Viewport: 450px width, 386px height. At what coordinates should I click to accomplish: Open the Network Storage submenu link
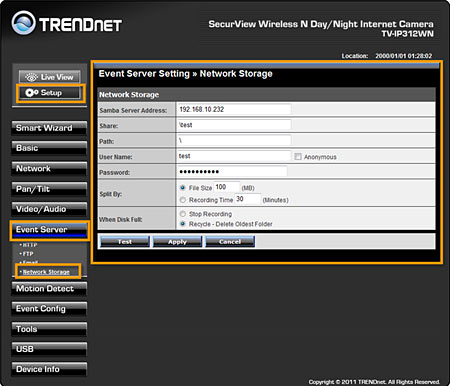click(46, 272)
